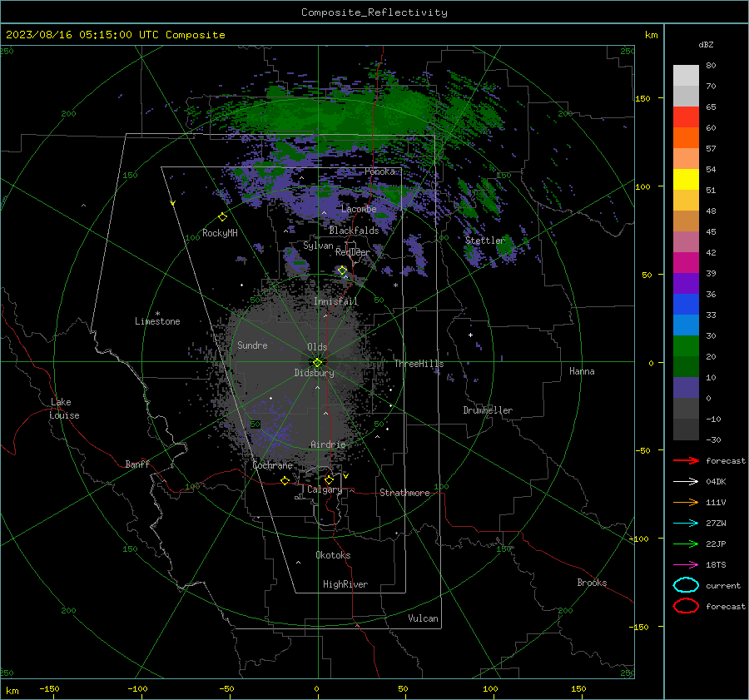The image size is (749, 700).
Task: Click the Sundre label
Action: pyautogui.click(x=252, y=345)
